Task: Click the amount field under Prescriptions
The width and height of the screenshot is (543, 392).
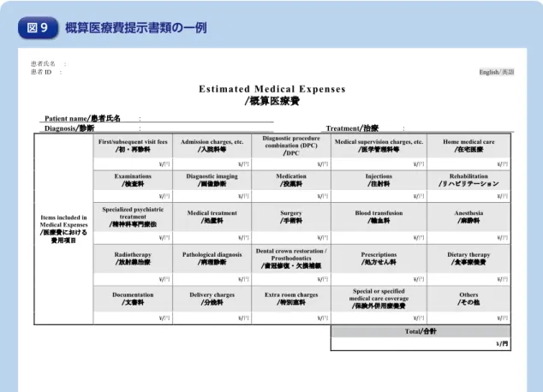Action: [x=379, y=279]
